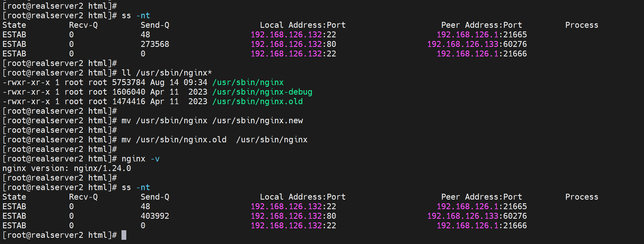Click the green /usr/sbin/nginx-debug path
Viewport: 644px width, 244px height.
262,92
